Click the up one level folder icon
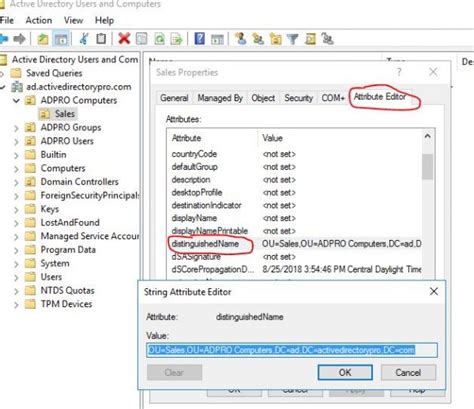This screenshot has width=474, height=409. (43, 39)
